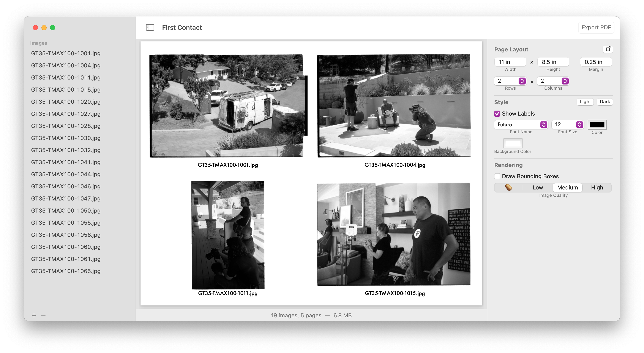
Task: Enable Draw Bounding Boxes checkbox
Action: coord(497,176)
